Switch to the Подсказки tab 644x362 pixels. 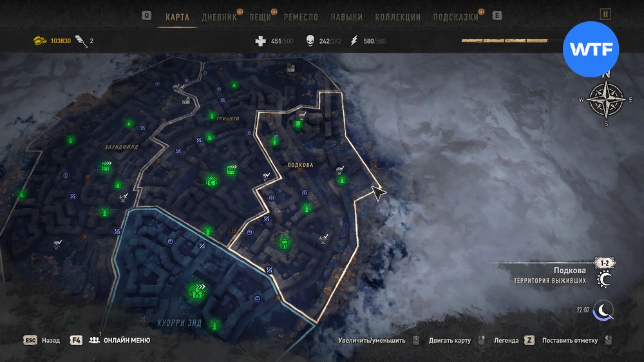click(456, 17)
